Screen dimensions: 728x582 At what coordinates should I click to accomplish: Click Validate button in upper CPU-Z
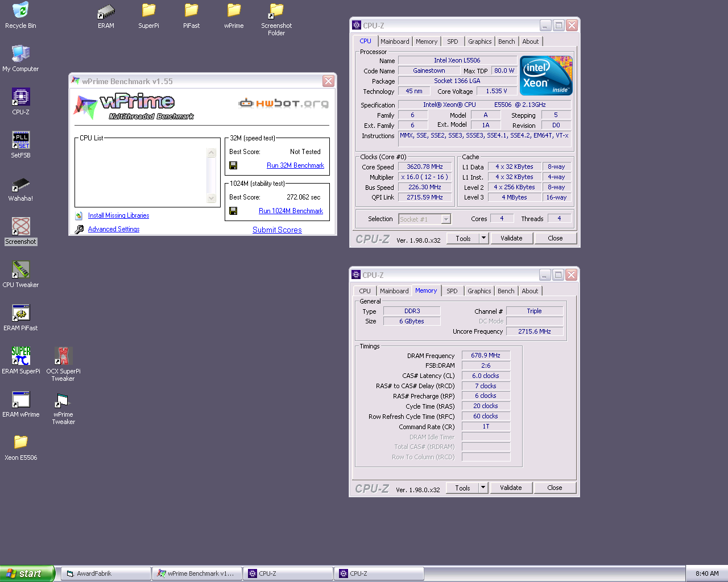[511, 239]
